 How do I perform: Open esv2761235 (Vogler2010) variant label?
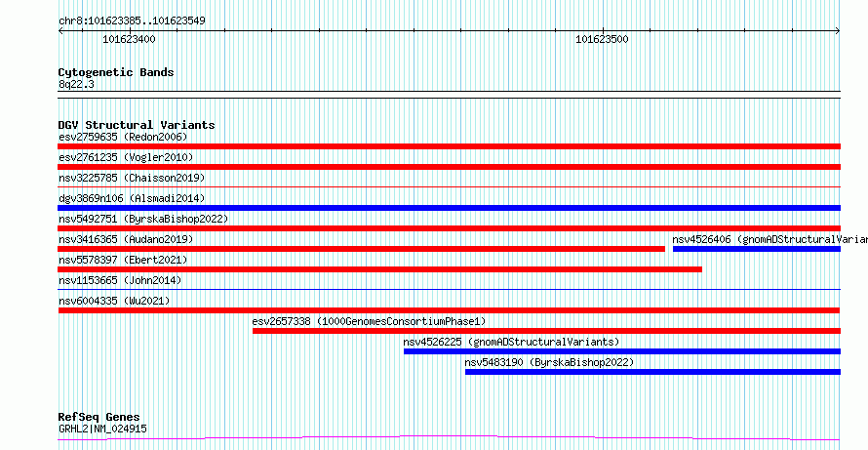[126, 157]
